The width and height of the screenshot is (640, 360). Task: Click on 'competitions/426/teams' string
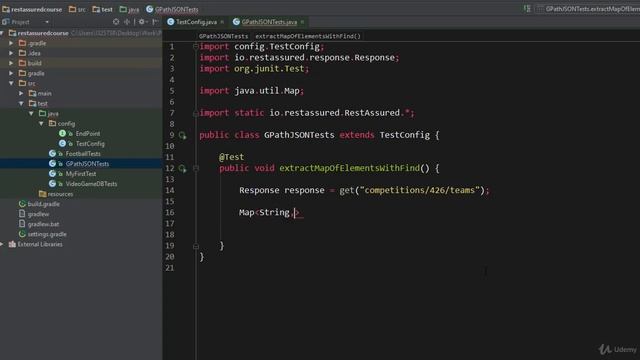tap(419, 190)
